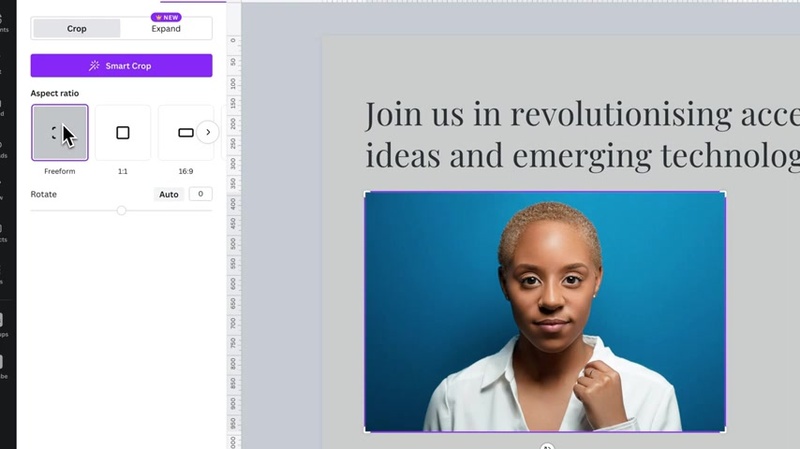
Task: Click the bottom-left crop corner handle
Action: pyautogui.click(x=366, y=430)
